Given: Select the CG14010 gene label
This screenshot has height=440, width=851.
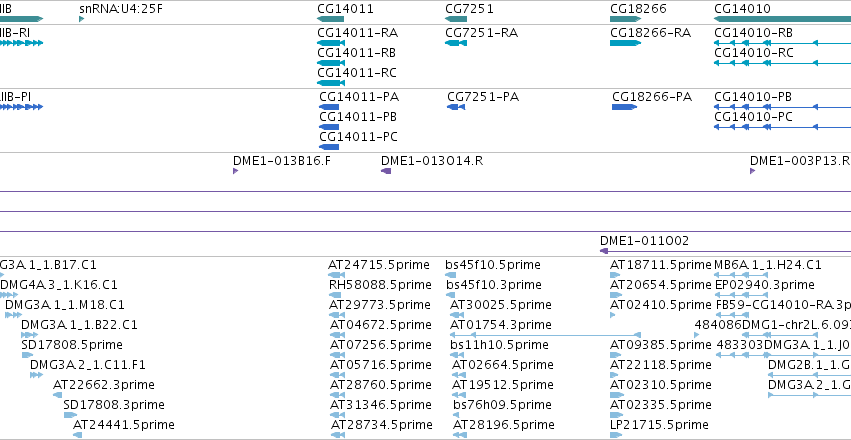Looking at the screenshot, I should coord(742,9).
